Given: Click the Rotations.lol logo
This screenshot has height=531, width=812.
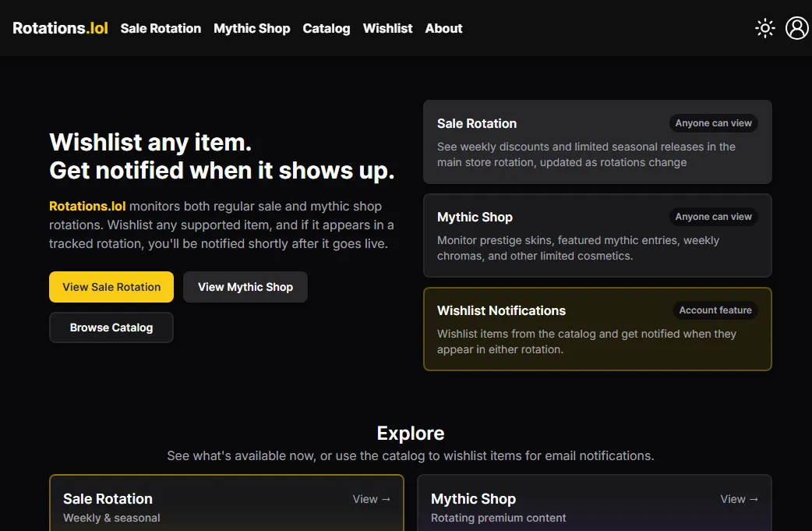Looking at the screenshot, I should [61, 28].
